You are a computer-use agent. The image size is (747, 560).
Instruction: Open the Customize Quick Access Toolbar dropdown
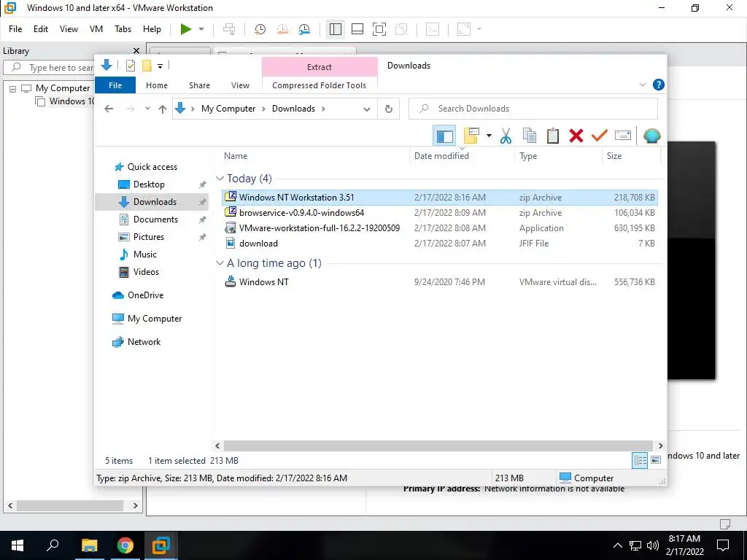[x=160, y=66]
